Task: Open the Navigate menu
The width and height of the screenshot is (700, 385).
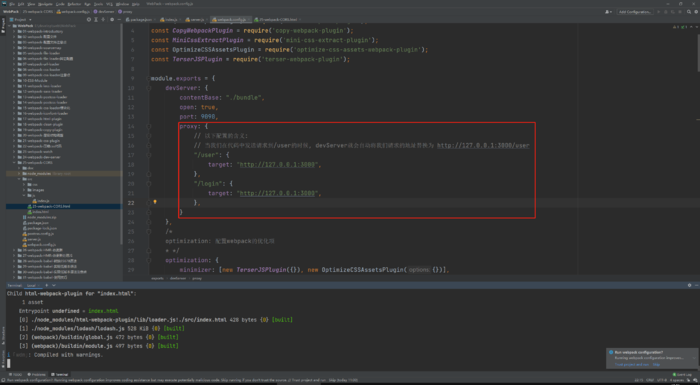Action: click(x=45, y=4)
